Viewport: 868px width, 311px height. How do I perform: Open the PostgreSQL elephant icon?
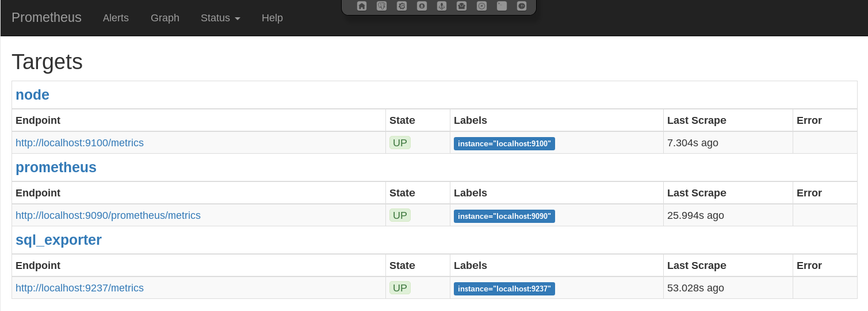click(x=382, y=6)
